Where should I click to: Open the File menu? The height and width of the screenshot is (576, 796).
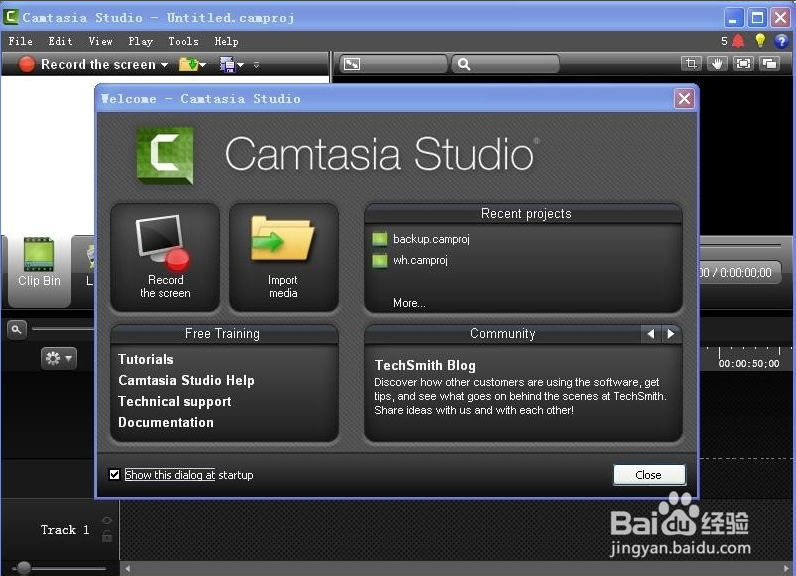(x=21, y=41)
